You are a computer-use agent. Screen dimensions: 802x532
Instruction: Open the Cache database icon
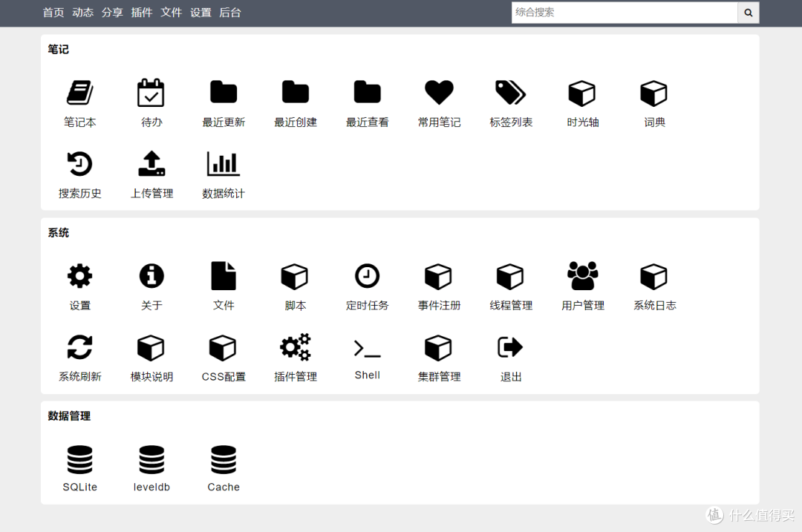(224, 459)
